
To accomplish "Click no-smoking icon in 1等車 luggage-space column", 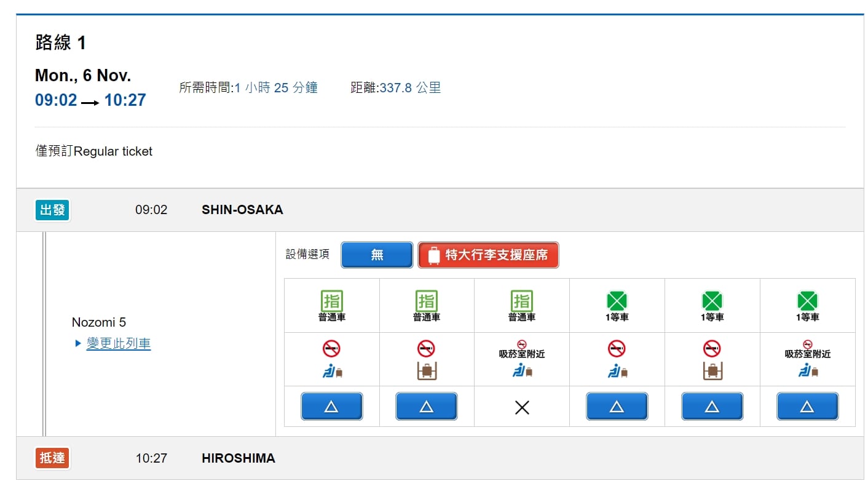I will (x=712, y=349).
